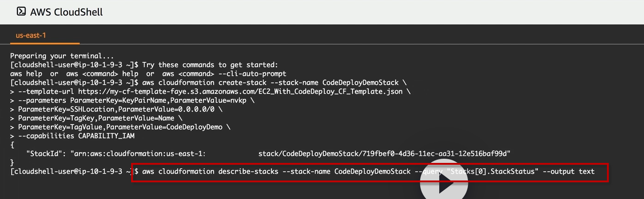Click the AWS CloudShell title text

[66, 12]
